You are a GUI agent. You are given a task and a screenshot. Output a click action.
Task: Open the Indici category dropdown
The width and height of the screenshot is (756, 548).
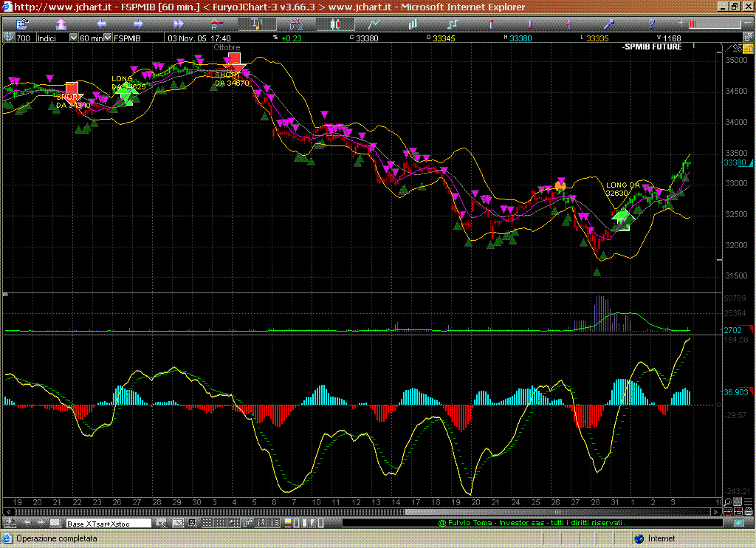(x=72, y=38)
